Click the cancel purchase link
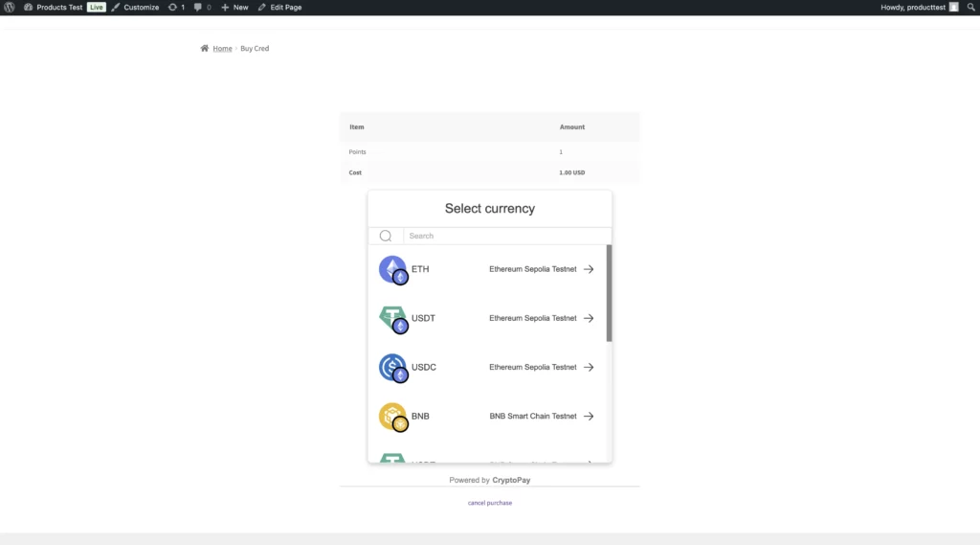Image resolution: width=980 pixels, height=545 pixels. 490,503
